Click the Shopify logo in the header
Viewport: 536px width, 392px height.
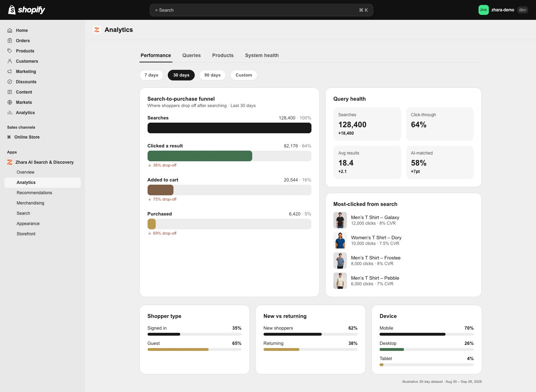point(27,10)
